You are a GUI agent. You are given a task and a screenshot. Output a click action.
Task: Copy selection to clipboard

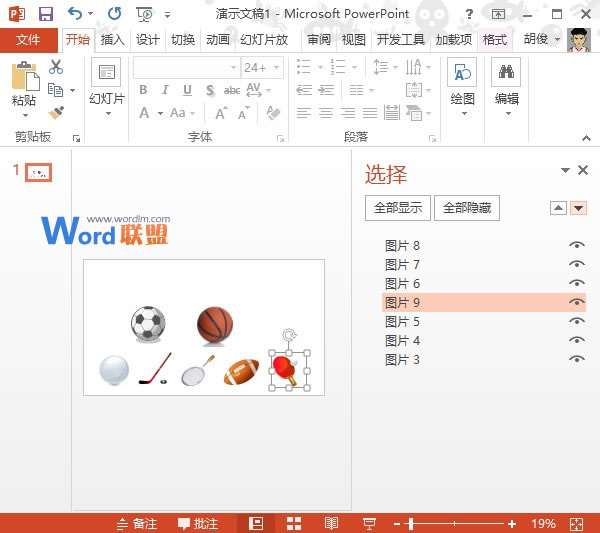pyautogui.click(x=56, y=90)
